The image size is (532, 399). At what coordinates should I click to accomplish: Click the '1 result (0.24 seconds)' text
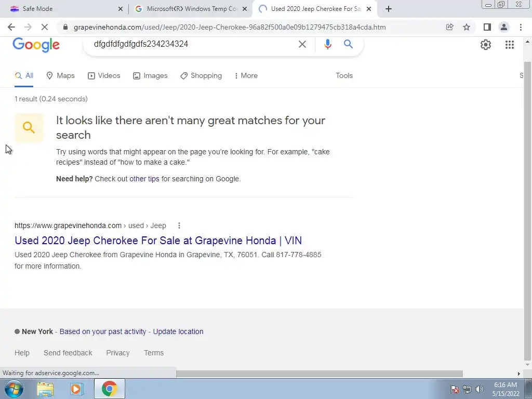click(x=51, y=99)
